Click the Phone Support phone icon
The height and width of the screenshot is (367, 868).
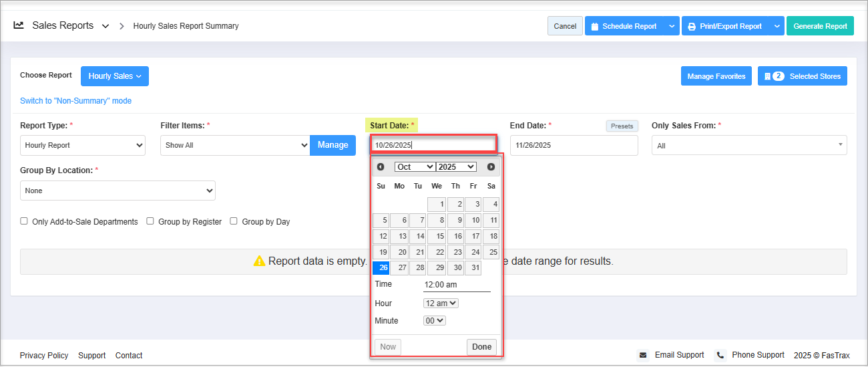[720, 355]
